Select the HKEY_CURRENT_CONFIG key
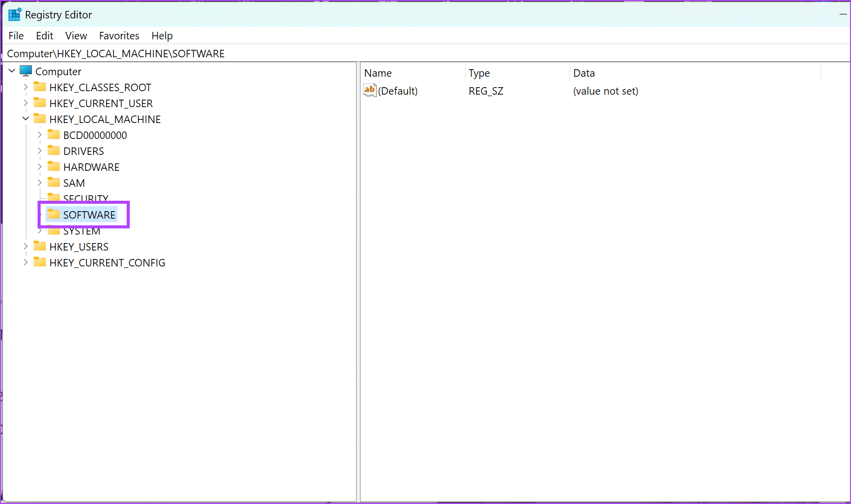Image resolution: width=851 pixels, height=504 pixels. (x=107, y=263)
